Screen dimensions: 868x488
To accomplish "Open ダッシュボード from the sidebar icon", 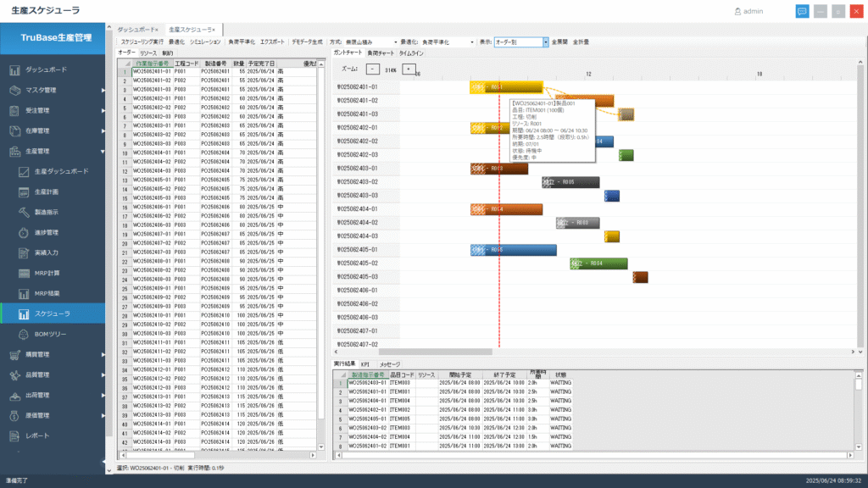I will tap(15, 69).
